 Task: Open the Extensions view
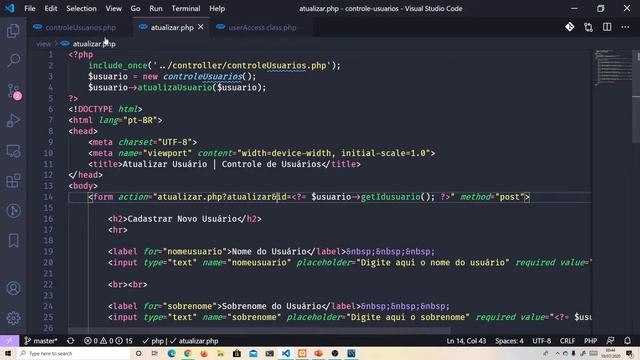click(x=13, y=181)
